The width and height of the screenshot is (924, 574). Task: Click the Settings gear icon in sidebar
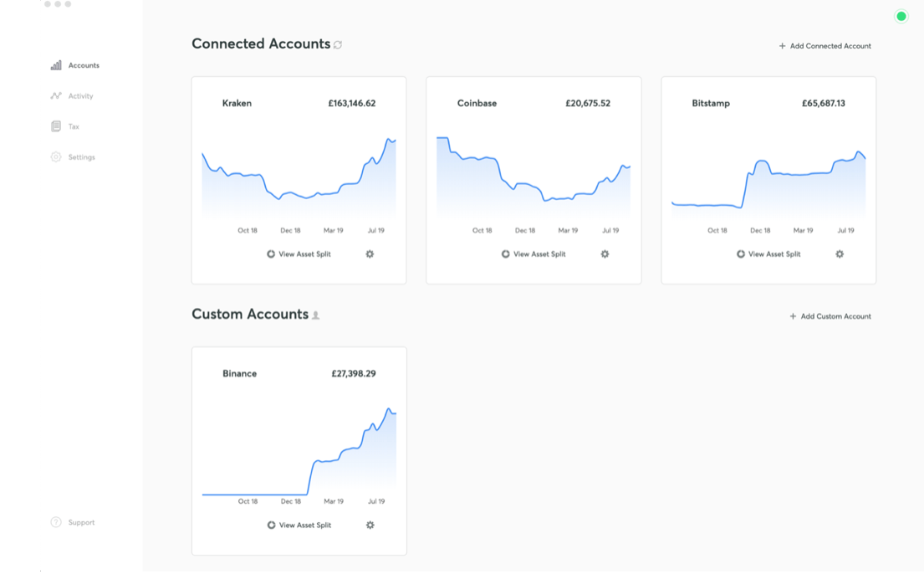(x=56, y=157)
